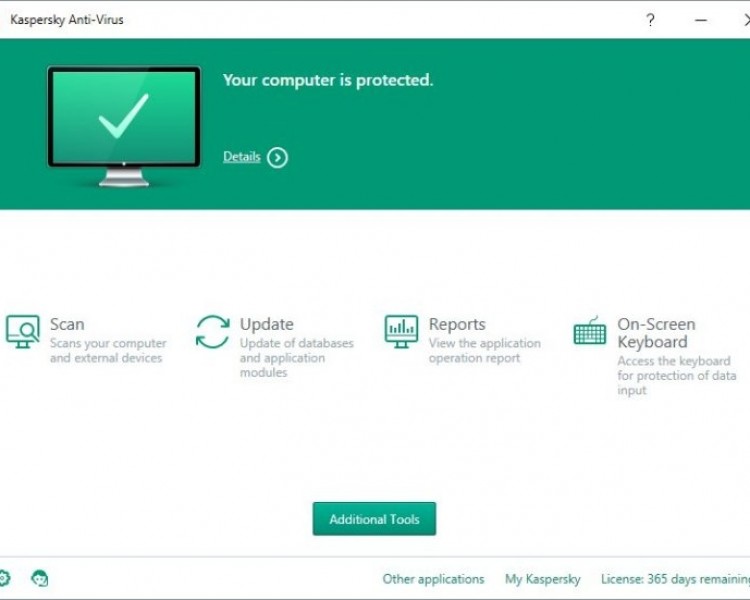
Task: Click the Additional Tools button
Action: tap(374, 519)
